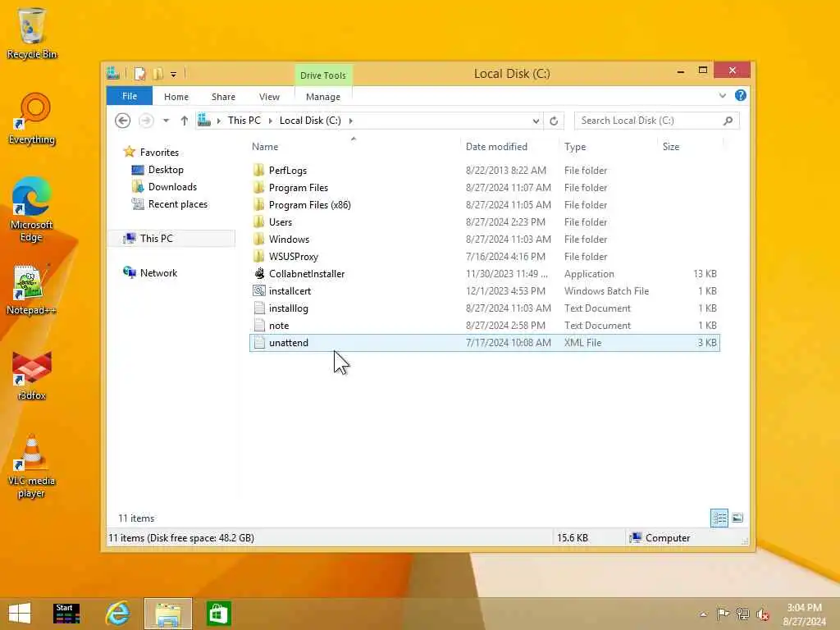
Task: Open the VLC media player desktop icon
Action: [x=32, y=467]
